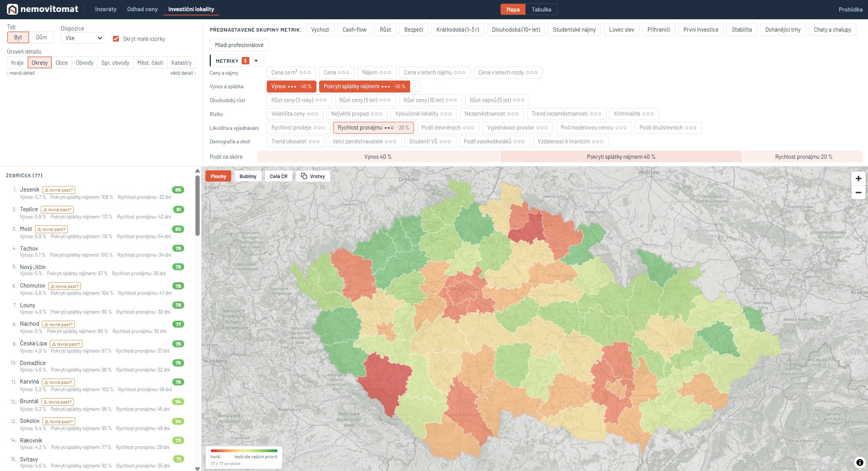Viewport: 868px width, 471px height.
Task: Select Domažlice in the ranking list
Action: tap(96, 366)
